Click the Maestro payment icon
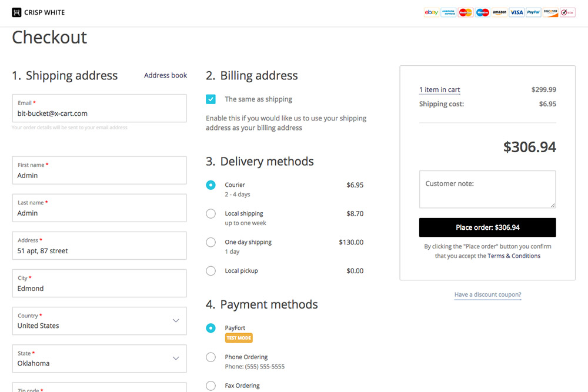The image size is (588, 392). (x=482, y=12)
